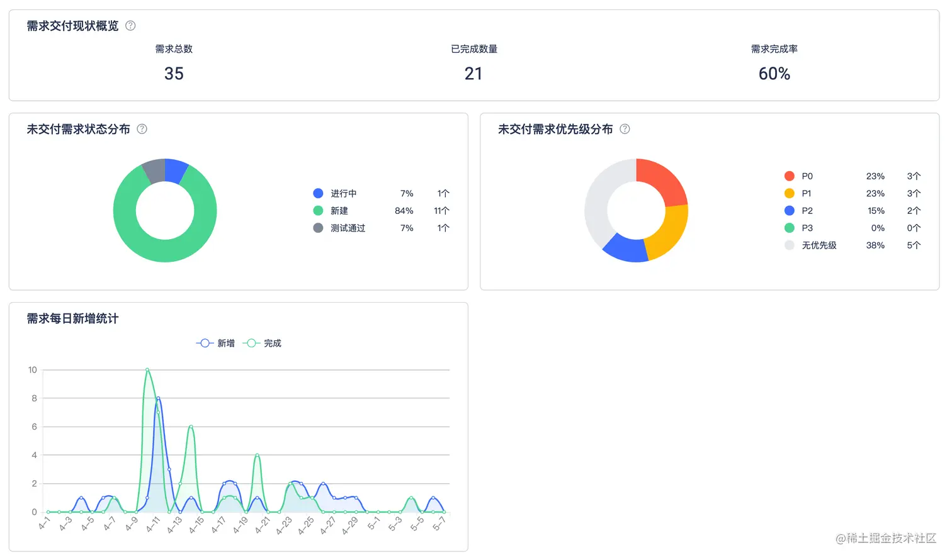Click green 新建 segment of status donut
The width and height of the screenshot is (952, 560).
(x=165, y=250)
